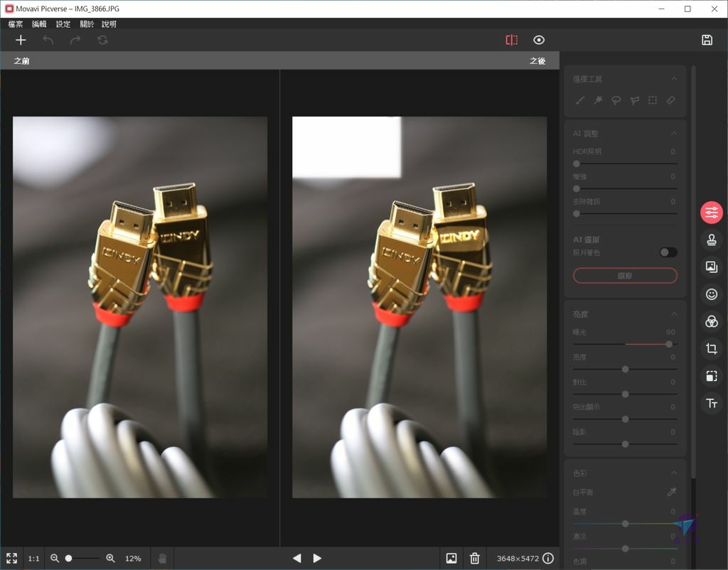Open the 編輯 menu

pyautogui.click(x=39, y=24)
